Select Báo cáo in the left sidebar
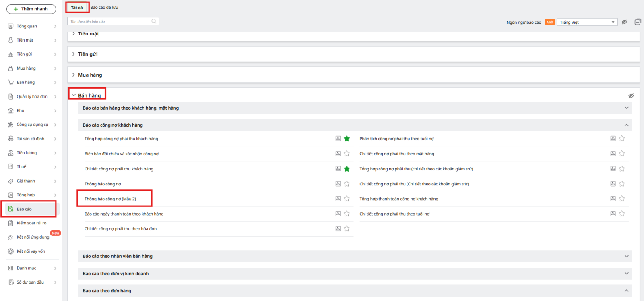The image size is (644, 301). (24, 209)
